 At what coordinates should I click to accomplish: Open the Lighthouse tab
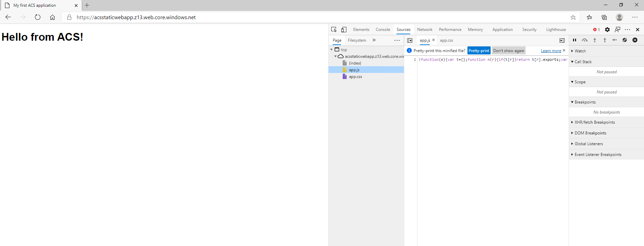point(556,30)
